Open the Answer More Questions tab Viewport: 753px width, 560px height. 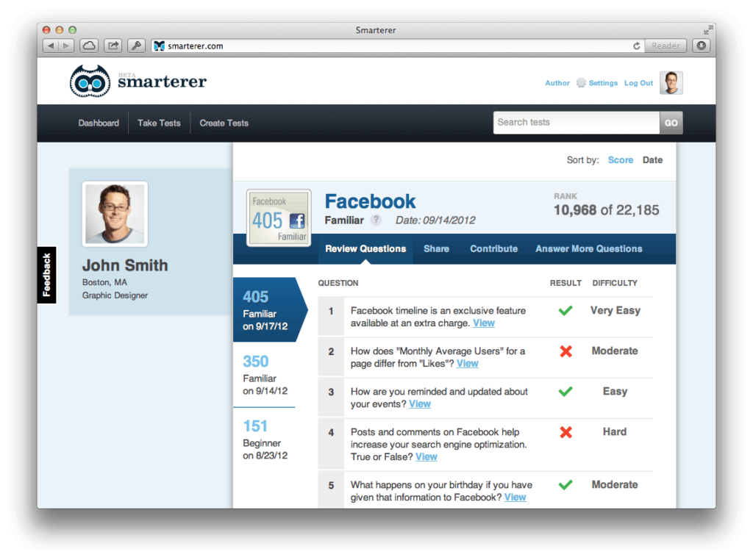coord(589,248)
